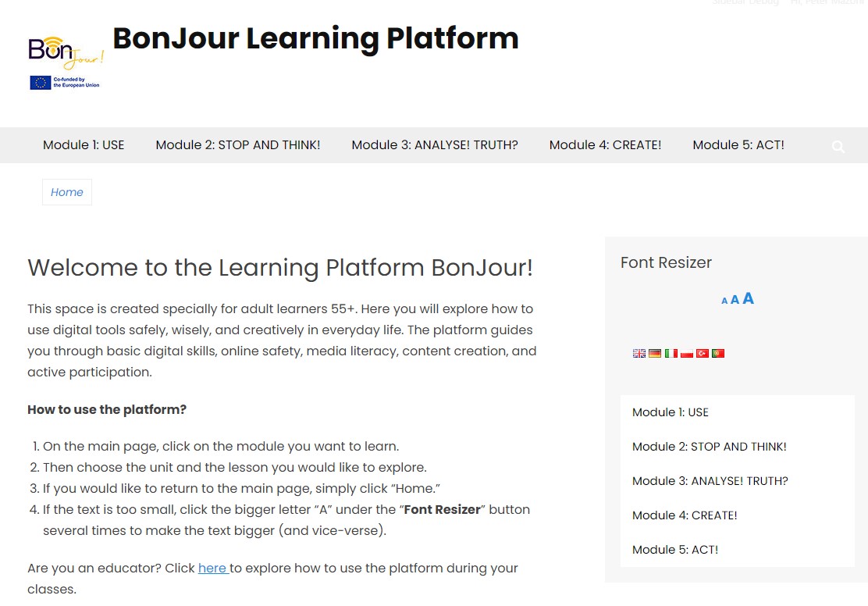The height and width of the screenshot is (606, 868).
Task: Open sidebar link Module 4: CREATE!
Action: click(685, 515)
